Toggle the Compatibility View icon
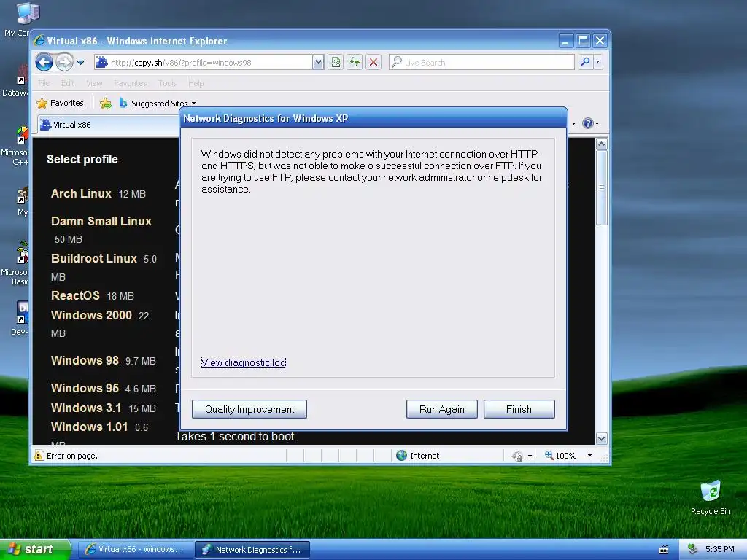This screenshot has height=560, width=747. pos(336,63)
